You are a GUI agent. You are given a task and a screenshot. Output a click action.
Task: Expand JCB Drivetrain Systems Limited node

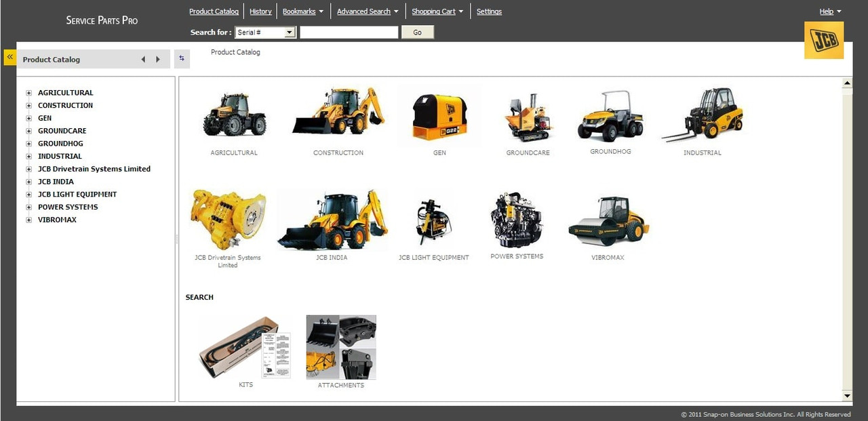coord(28,169)
